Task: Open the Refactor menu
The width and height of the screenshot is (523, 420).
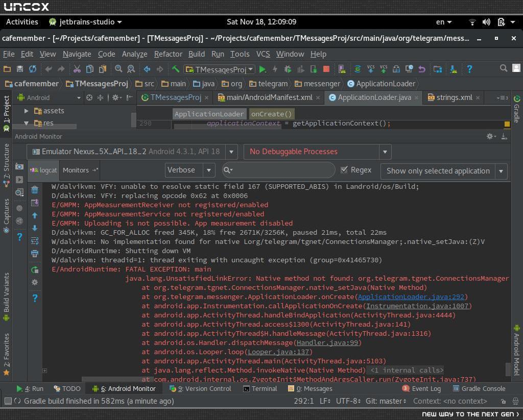Action: [168, 54]
